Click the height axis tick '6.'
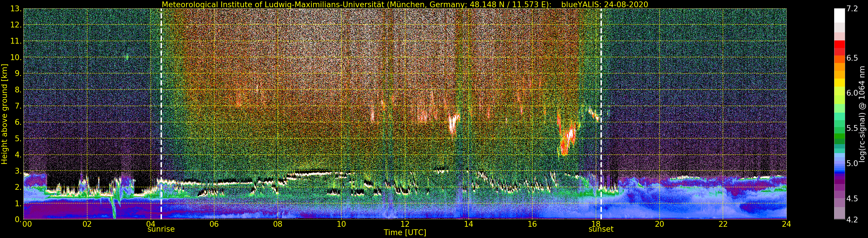The width and height of the screenshot is (868, 238). pyautogui.click(x=19, y=122)
